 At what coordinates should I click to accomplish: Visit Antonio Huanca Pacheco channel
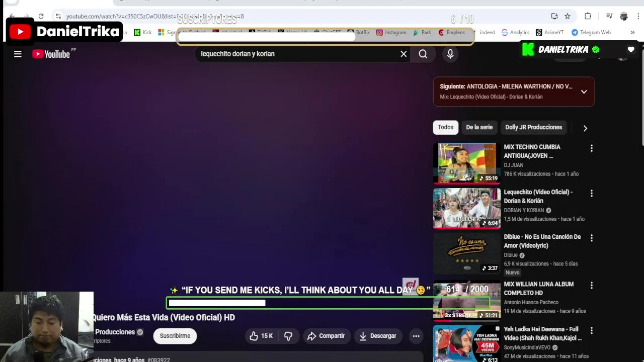coord(531,302)
